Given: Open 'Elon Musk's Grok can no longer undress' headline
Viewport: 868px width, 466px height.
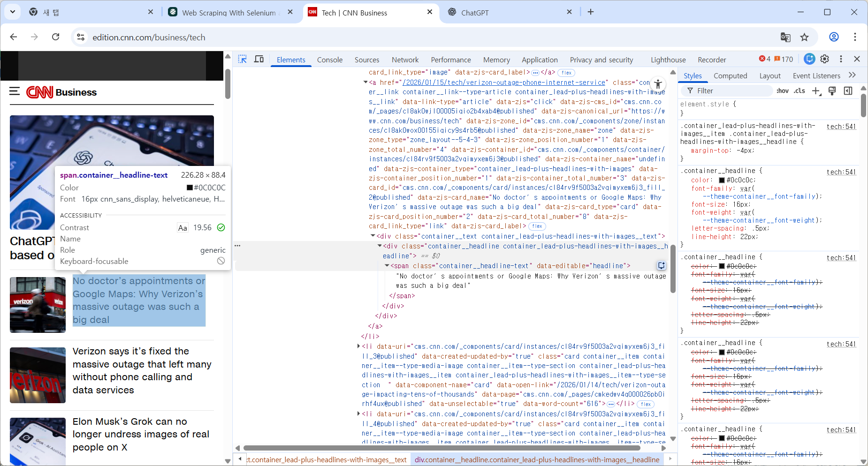Looking at the screenshot, I should (141, 434).
